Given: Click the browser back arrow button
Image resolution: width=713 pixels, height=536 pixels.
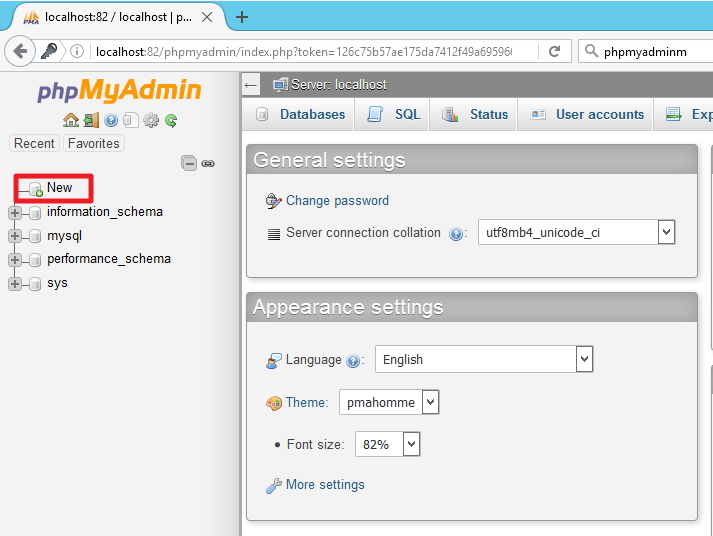Looking at the screenshot, I should [x=20, y=51].
